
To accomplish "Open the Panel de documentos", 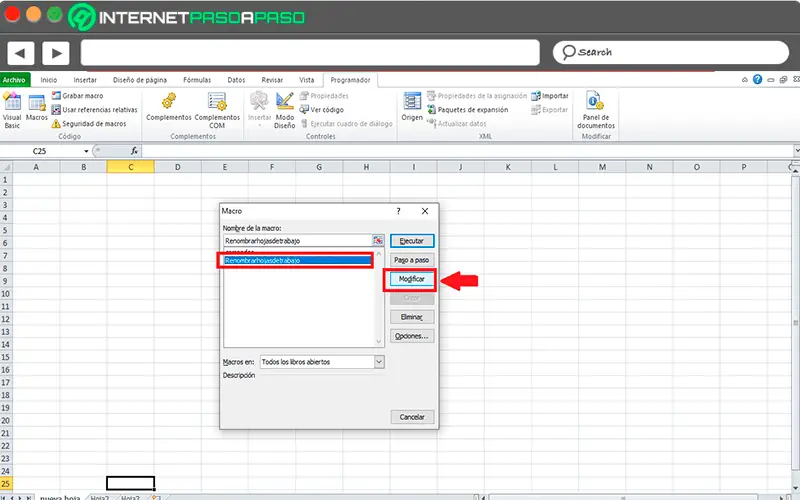I will tap(595, 110).
